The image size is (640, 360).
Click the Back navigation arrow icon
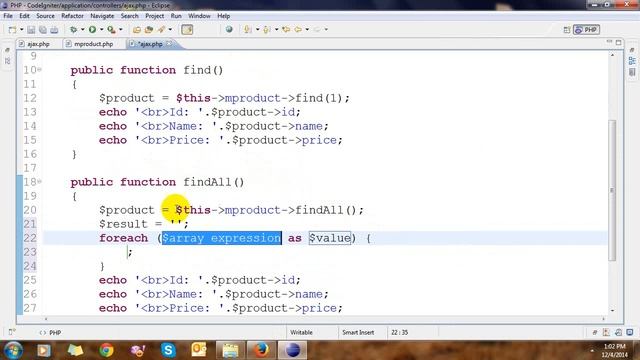298,30
